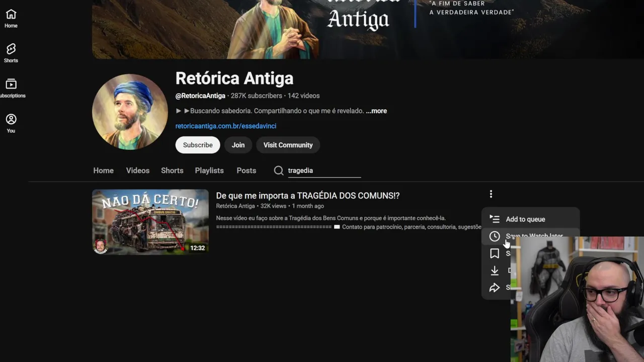The image size is (644, 362).
Task: Click the Join button
Action: (238, 145)
